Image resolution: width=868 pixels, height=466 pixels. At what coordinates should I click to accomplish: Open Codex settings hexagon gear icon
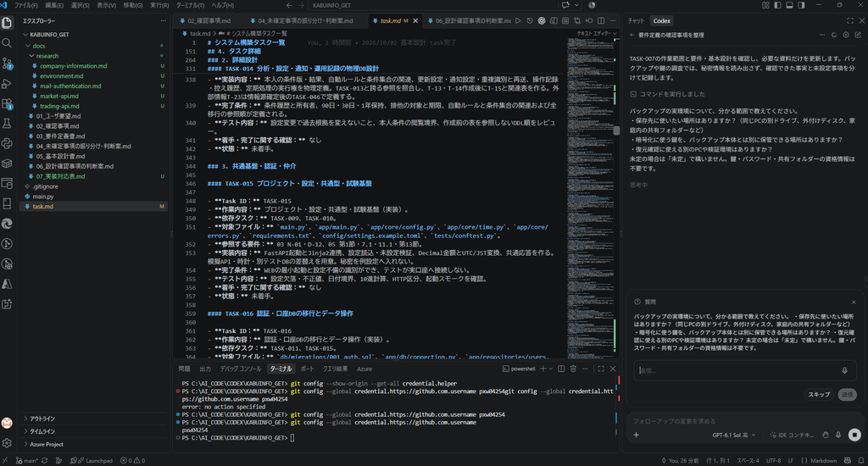pos(846,35)
